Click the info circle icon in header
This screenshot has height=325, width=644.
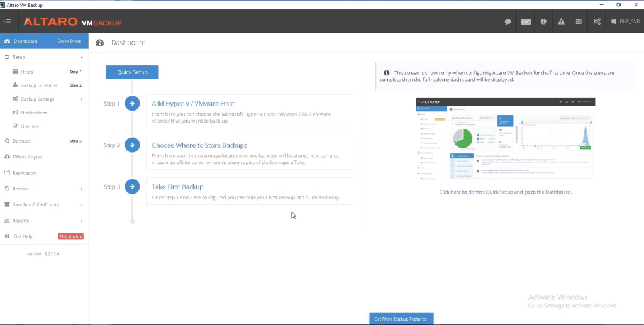tap(543, 21)
